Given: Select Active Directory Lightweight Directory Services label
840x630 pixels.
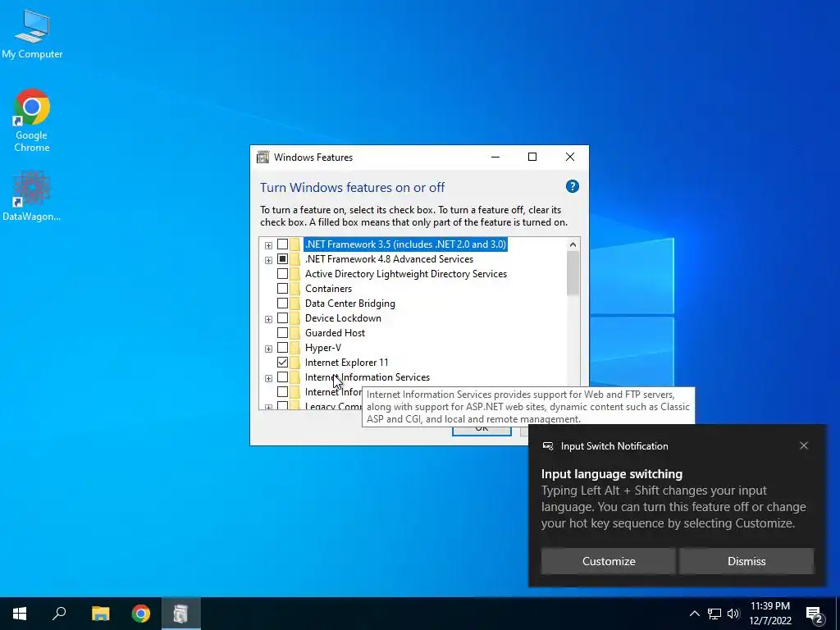Looking at the screenshot, I should click(405, 274).
